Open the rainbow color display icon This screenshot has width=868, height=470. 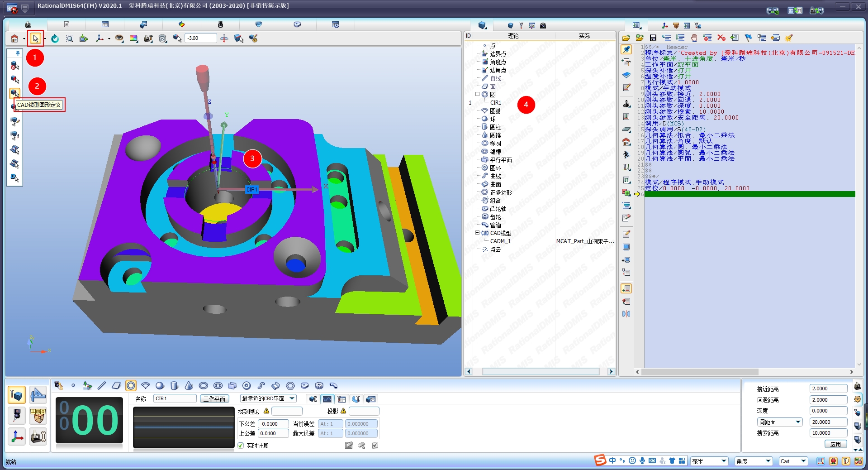click(x=133, y=38)
